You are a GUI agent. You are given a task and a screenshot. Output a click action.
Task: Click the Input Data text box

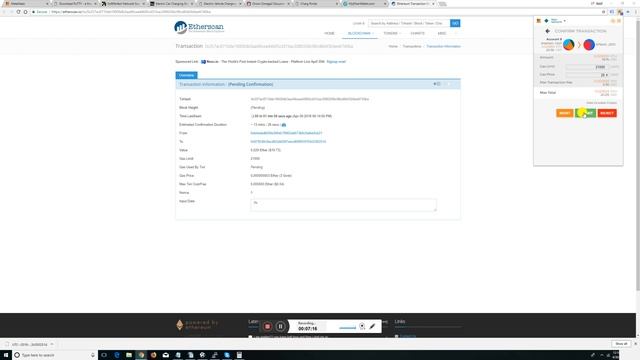[343, 205]
